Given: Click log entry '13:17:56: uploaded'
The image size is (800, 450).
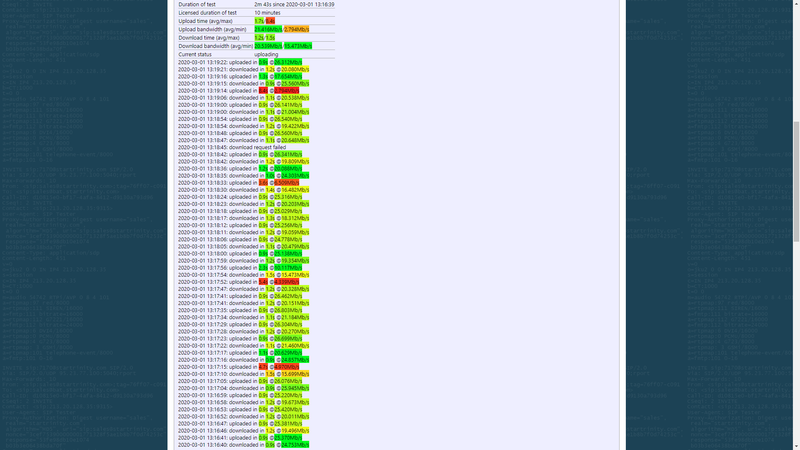Looking at the screenshot, I should [x=240, y=268].
